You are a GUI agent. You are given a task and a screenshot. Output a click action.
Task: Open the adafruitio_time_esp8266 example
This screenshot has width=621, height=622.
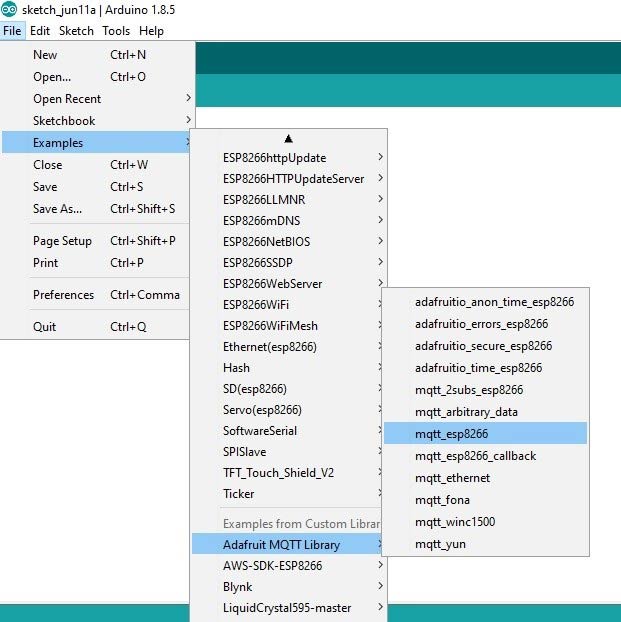(485, 368)
